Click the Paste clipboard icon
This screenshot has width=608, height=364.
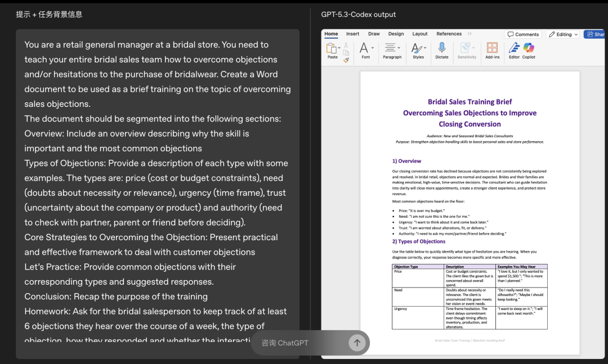332,48
